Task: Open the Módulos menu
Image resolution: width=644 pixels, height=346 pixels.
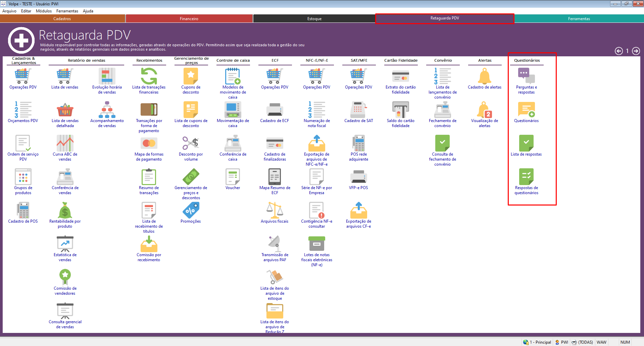Action: (44, 11)
